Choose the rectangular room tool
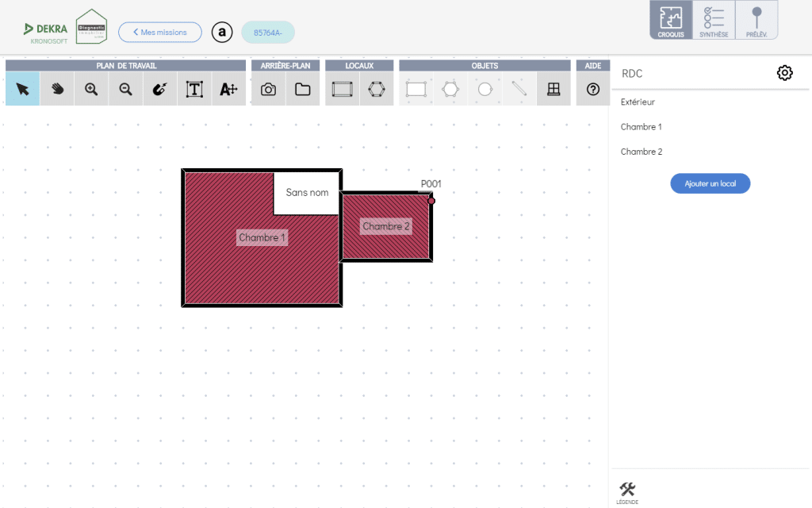This screenshot has width=812, height=508. click(x=342, y=90)
